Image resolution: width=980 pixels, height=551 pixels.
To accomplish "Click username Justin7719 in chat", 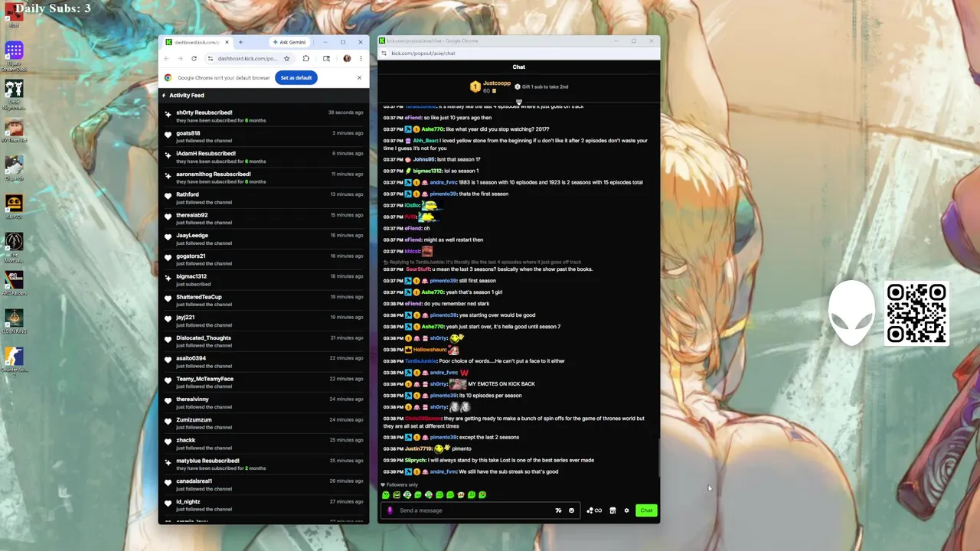I will [x=418, y=449].
